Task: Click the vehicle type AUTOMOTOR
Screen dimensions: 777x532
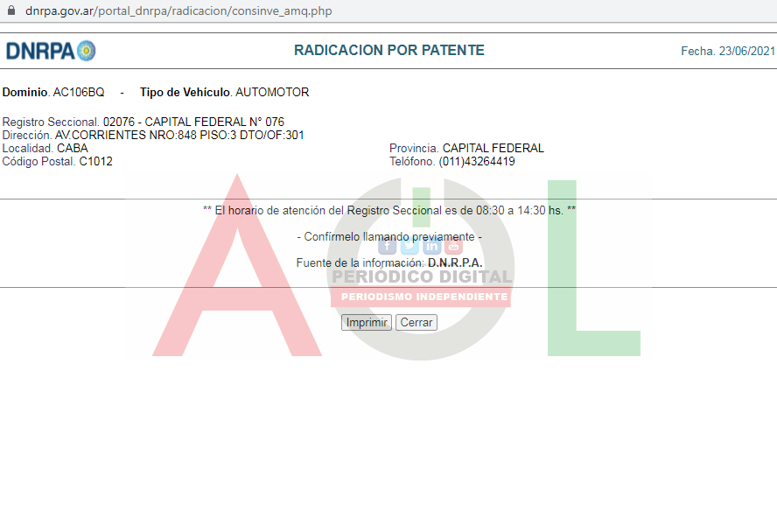Action: [272, 92]
